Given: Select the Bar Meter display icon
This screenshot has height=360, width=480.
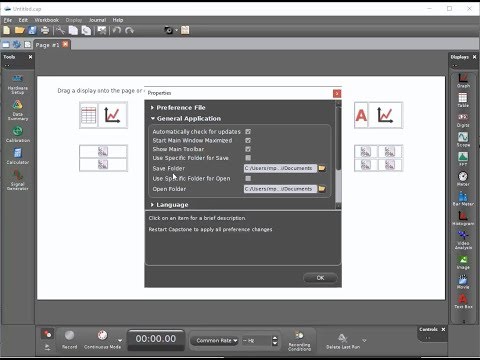Looking at the screenshot, I should tap(463, 198).
